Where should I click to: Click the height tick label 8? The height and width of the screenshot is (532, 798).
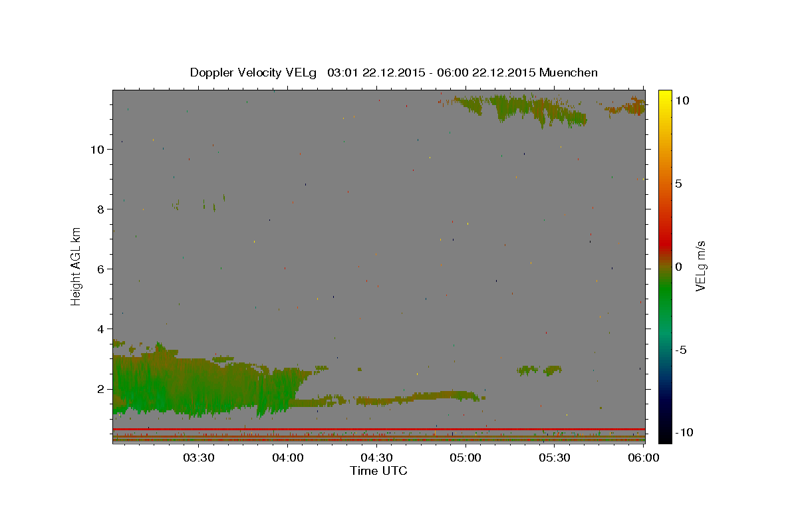tap(102, 209)
